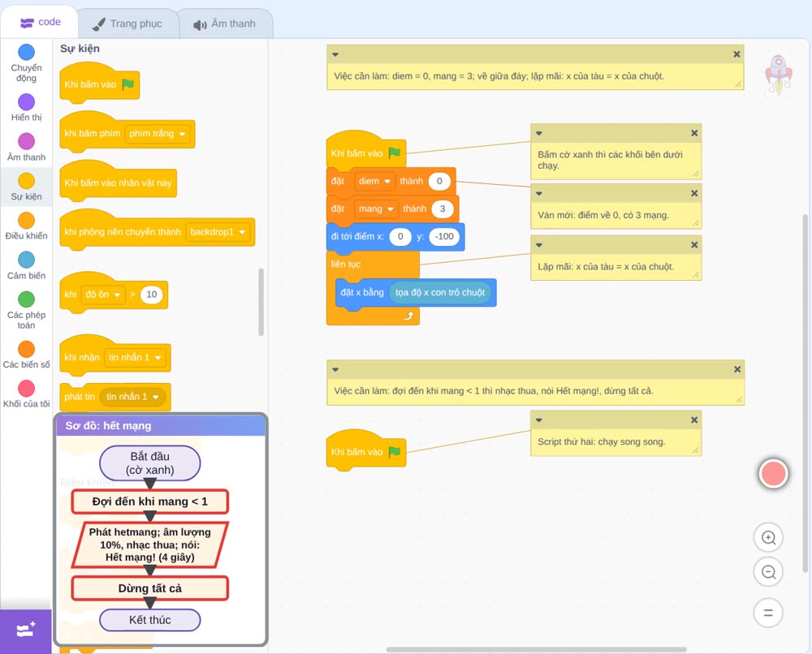
Task: Zoom in the workspace with magnifier plus
Action: [x=768, y=538]
